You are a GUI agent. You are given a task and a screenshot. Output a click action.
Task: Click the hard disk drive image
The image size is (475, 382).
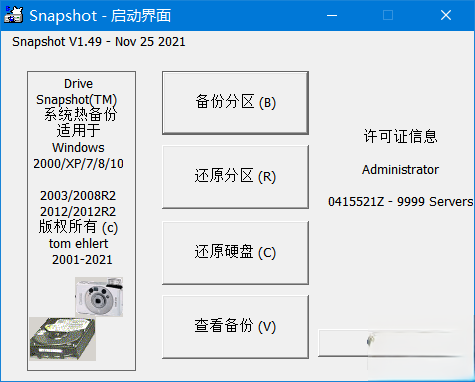(63, 339)
